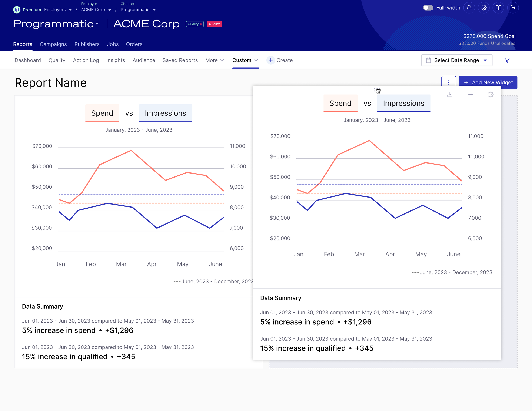Open the ACME Corp employer dropdown
This screenshot has height=411, width=532.
click(x=96, y=10)
